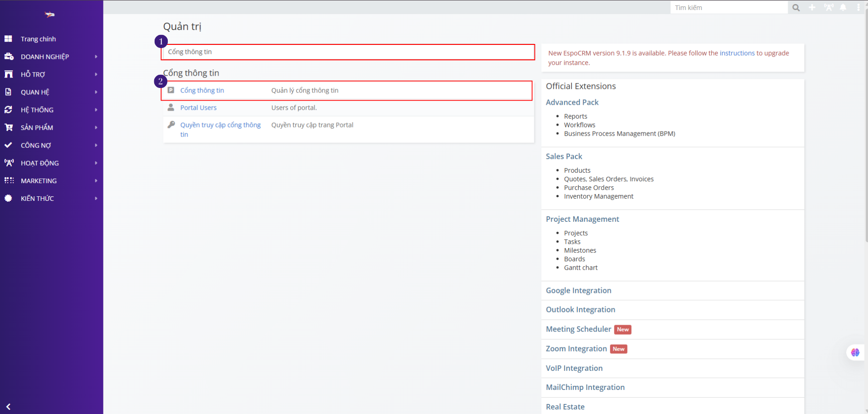Open the HỖ TRỢ sidebar menu
Viewport: 868px width, 414px height.
pyautogui.click(x=33, y=74)
